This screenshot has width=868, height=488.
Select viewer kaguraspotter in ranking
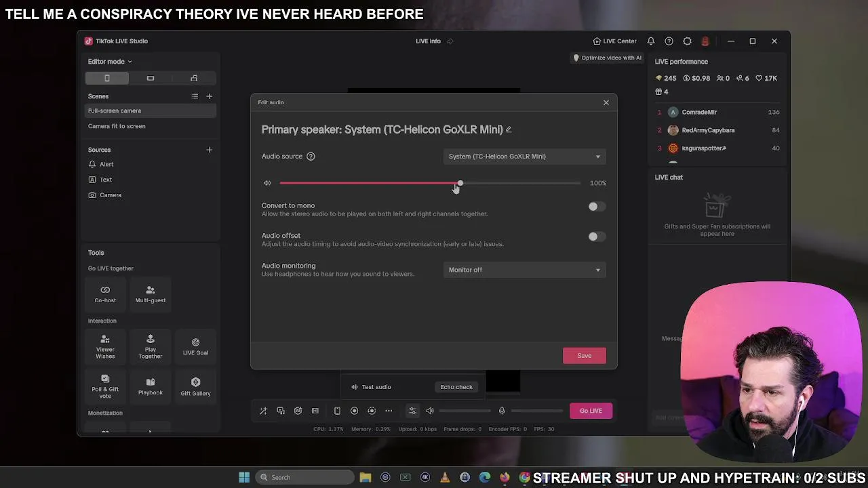(717, 148)
